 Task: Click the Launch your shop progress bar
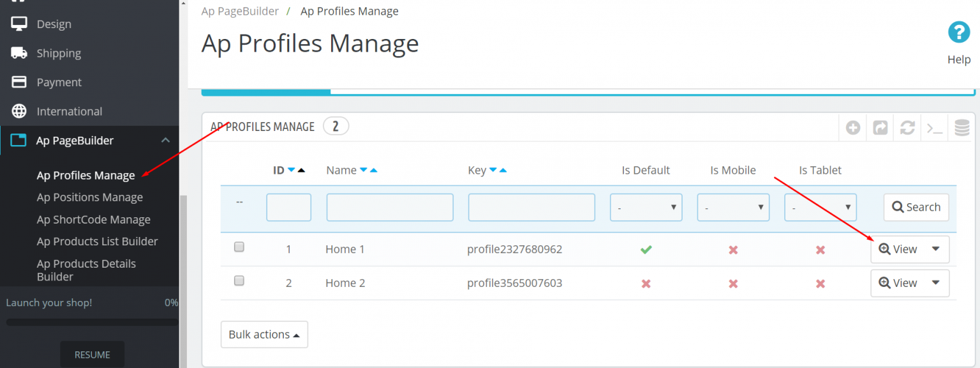coord(91,321)
